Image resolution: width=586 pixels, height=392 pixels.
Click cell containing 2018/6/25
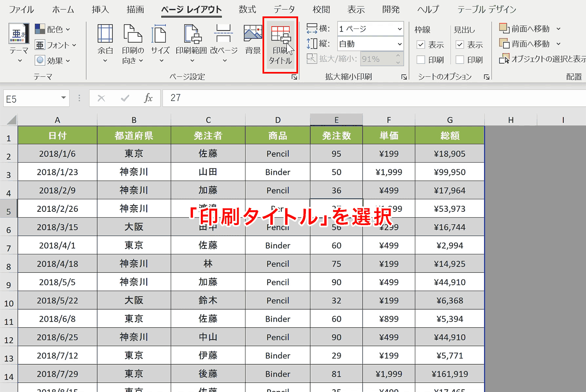tap(57, 337)
